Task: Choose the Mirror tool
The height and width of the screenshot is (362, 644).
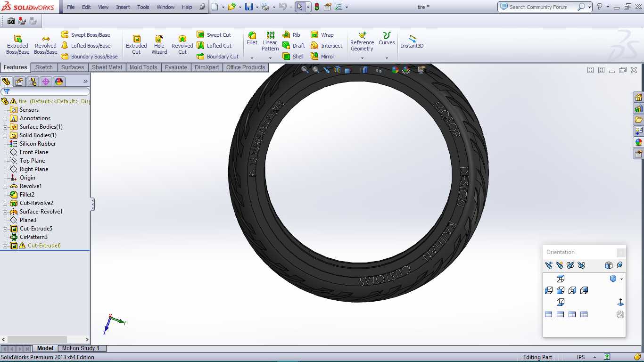Action: (322, 57)
